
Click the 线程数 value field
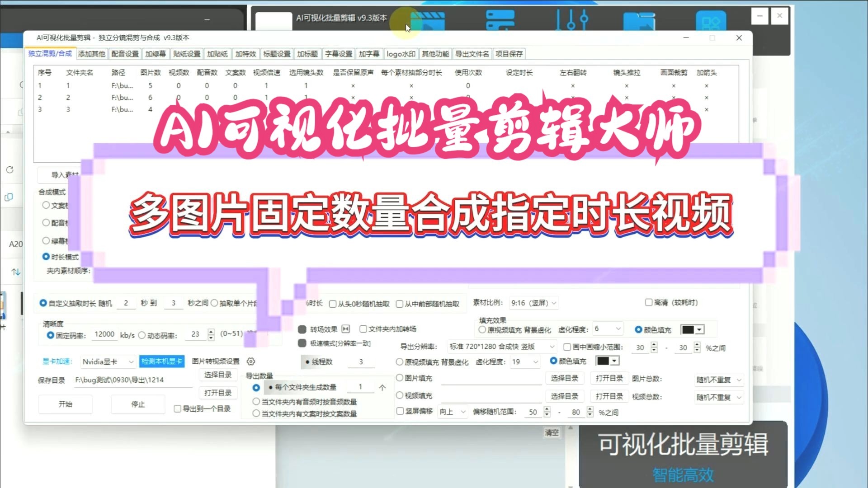(x=361, y=362)
